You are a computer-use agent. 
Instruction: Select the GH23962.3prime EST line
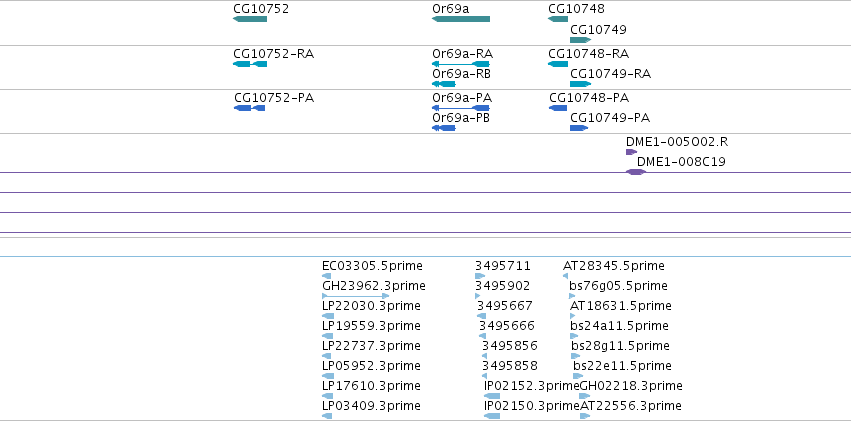pos(355,296)
